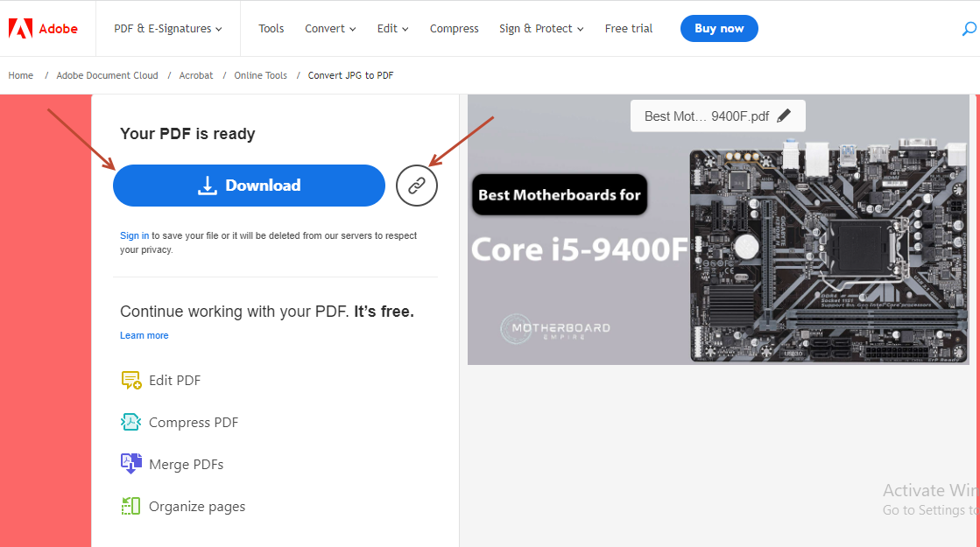Click the Convert JPG to PDF breadcrumb
This screenshot has height=547, width=980.
(350, 75)
